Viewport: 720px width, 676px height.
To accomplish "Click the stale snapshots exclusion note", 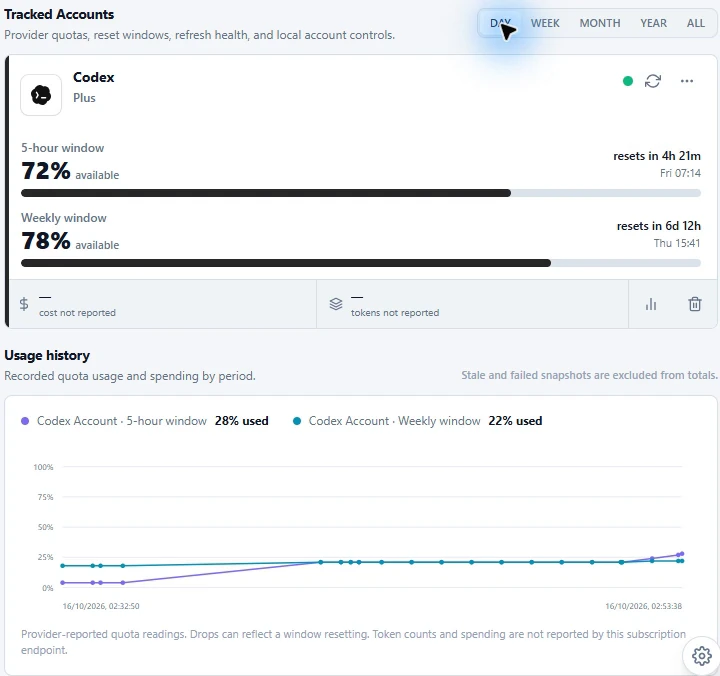I will pos(589,375).
